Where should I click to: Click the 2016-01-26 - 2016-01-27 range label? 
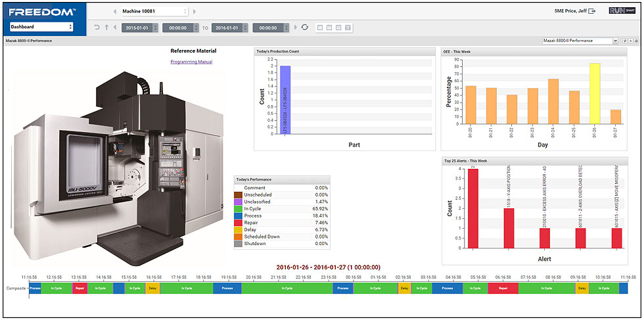click(328, 267)
